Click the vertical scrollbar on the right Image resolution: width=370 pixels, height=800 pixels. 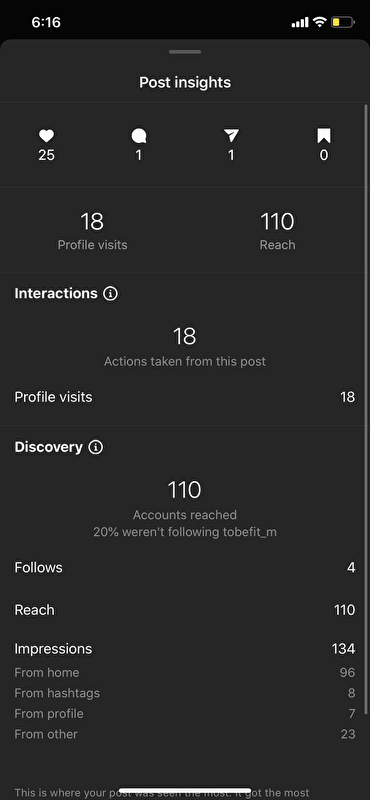pyautogui.click(x=366, y=409)
